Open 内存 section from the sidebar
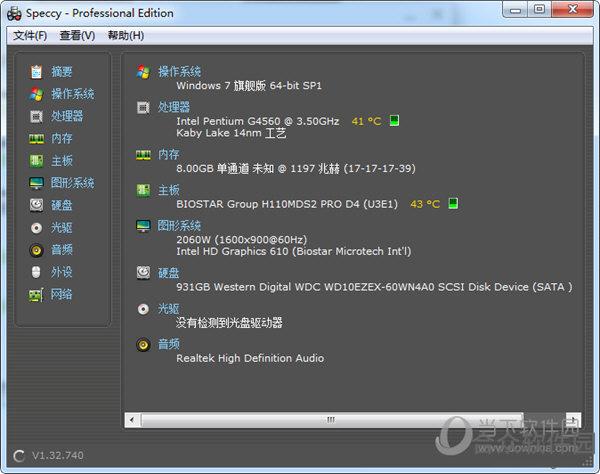This screenshot has height=474, width=600. tap(62, 138)
